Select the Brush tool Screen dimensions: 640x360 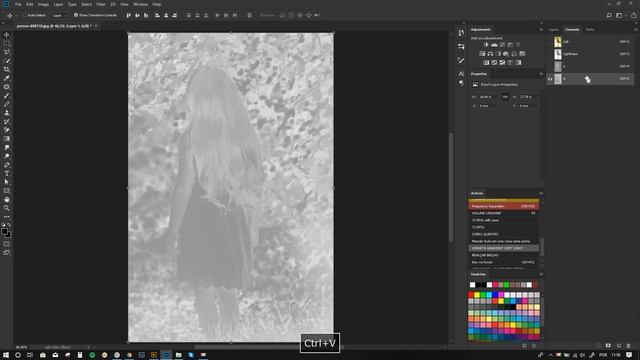(7, 96)
